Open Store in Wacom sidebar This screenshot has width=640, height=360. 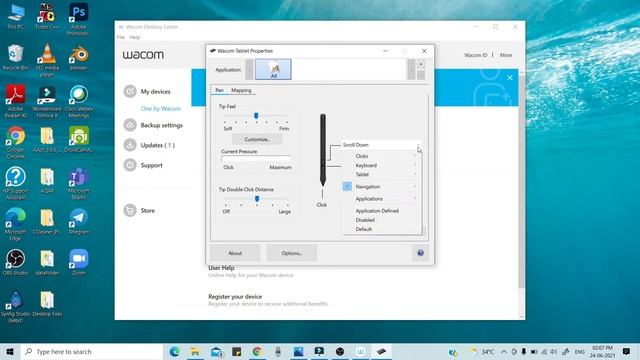(x=139, y=211)
